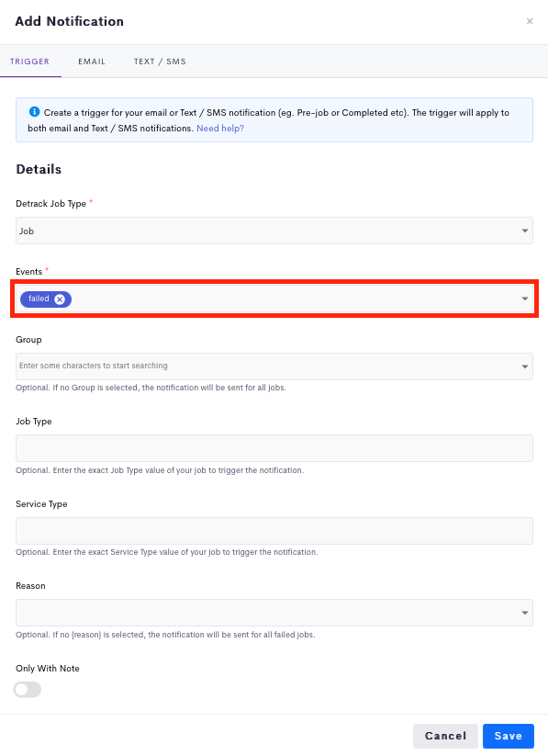This screenshot has height=756, width=548.
Task: Open the Need help? link
Action: tap(220, 129)
